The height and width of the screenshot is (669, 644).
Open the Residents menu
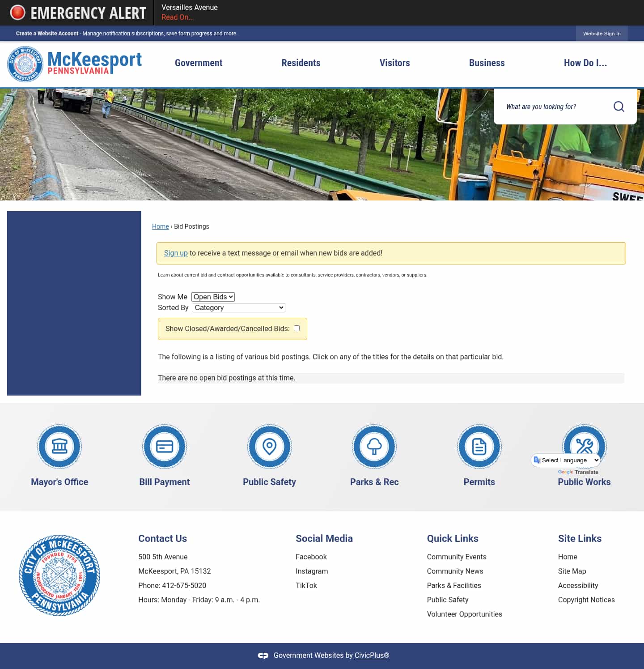[301, 63]
